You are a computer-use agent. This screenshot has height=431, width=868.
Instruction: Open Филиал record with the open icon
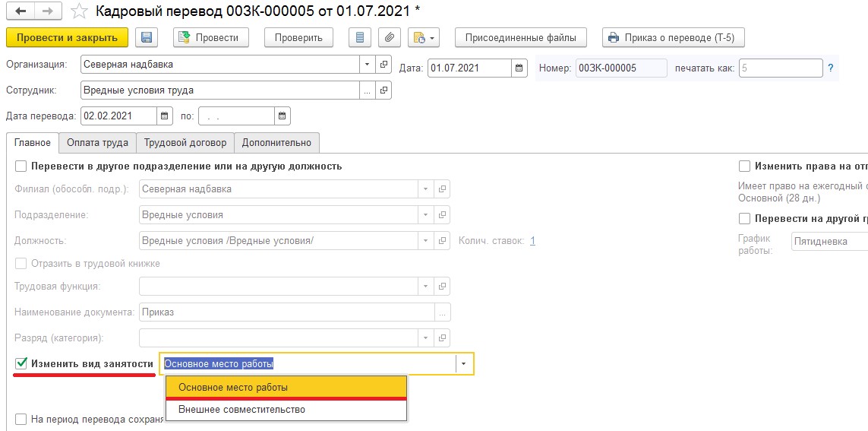click(442, 189)
